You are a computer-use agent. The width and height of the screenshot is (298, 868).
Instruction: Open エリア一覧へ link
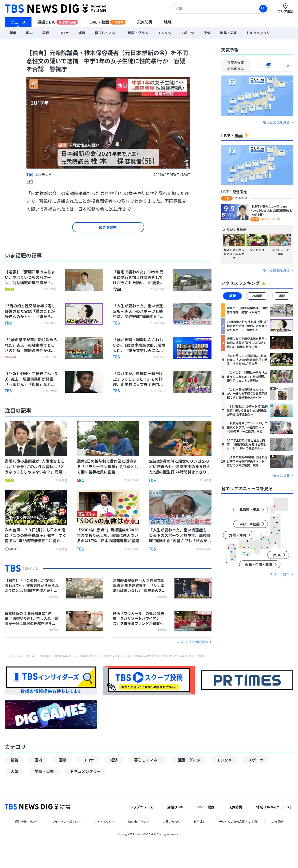point(281,574)
